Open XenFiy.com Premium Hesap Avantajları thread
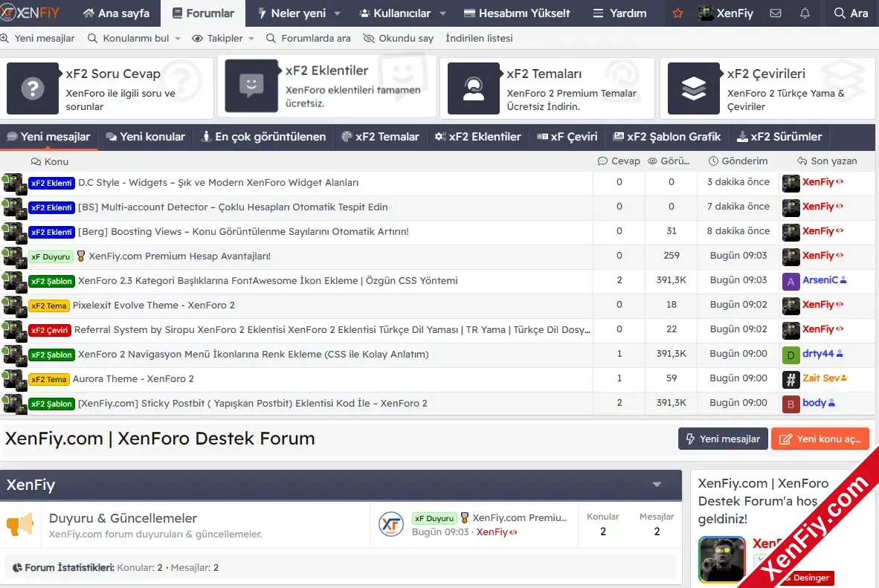Image resolution: width=879 pixels, height=588 pixels. coord(179,256)
